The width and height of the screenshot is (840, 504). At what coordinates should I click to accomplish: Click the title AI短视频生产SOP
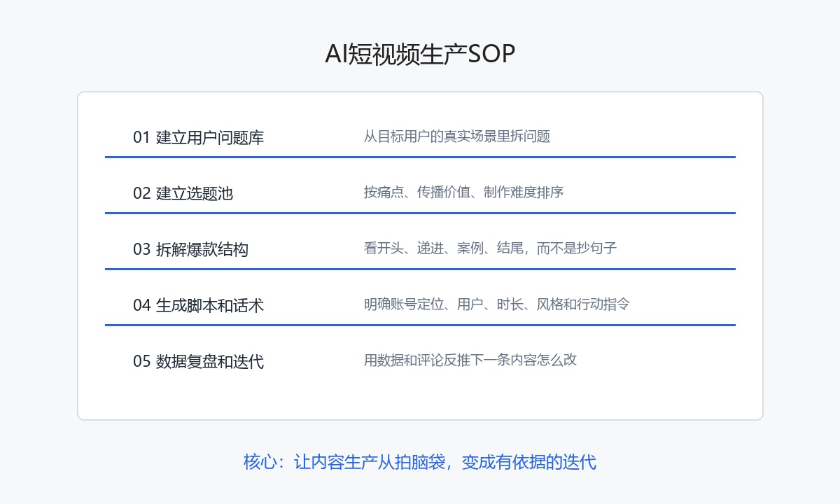[x=420, y=54]
